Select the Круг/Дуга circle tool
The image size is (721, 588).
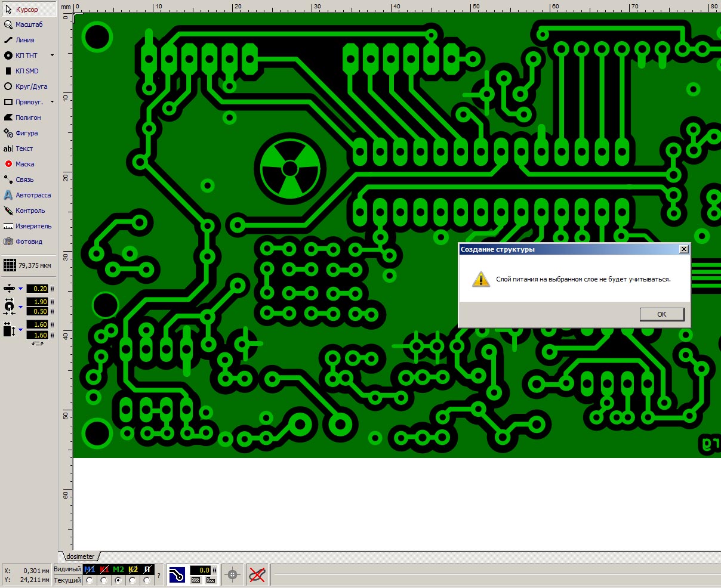25,86
